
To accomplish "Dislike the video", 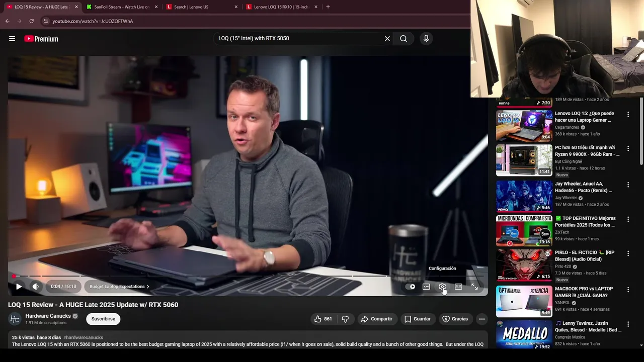I will click(345, 319).
